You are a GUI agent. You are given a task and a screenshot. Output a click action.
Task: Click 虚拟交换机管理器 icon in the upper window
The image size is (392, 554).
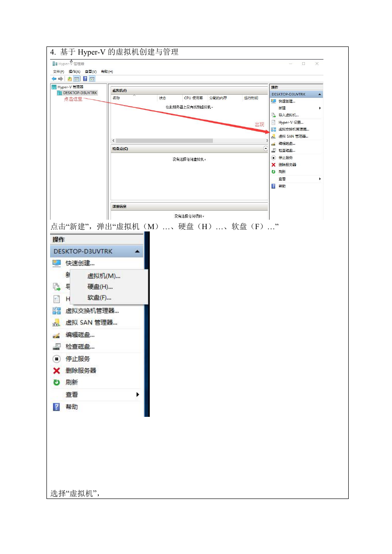273,129
